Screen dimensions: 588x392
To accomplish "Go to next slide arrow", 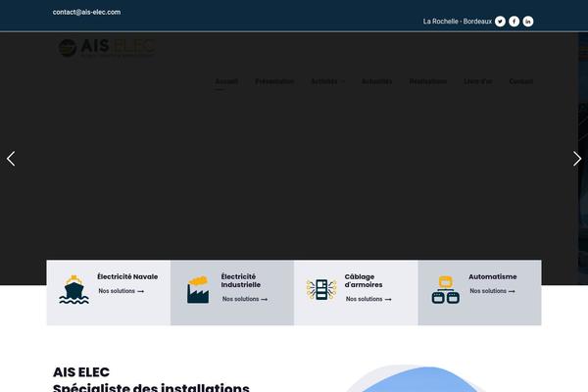I will coord(577,159).
